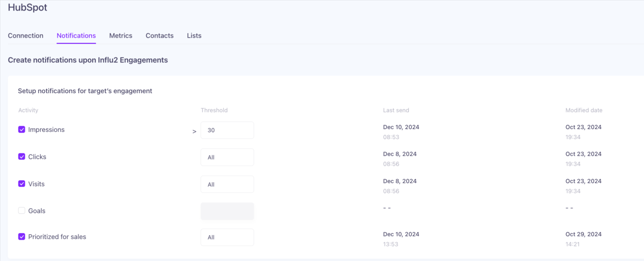Open the Connection tab
Viewport: 644px width, 261px height.
coord(25,35)
